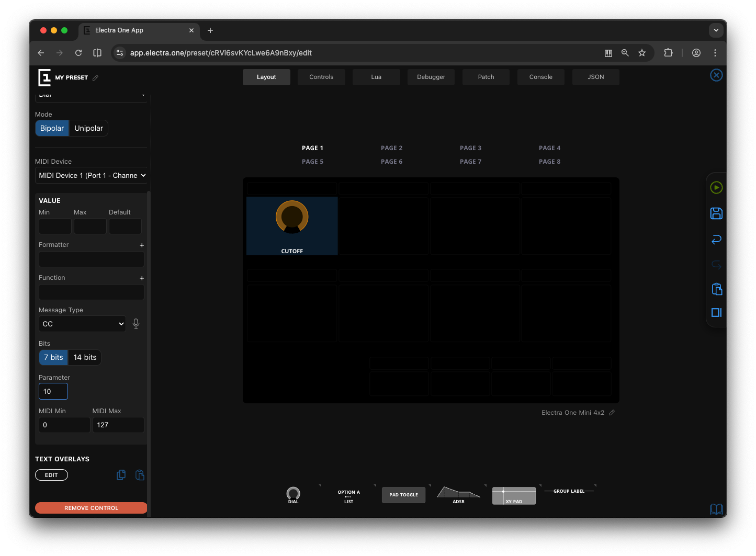The image size is (756, 556).
Task: Open the paste controls icon
Action: click(x=716, y=289)
